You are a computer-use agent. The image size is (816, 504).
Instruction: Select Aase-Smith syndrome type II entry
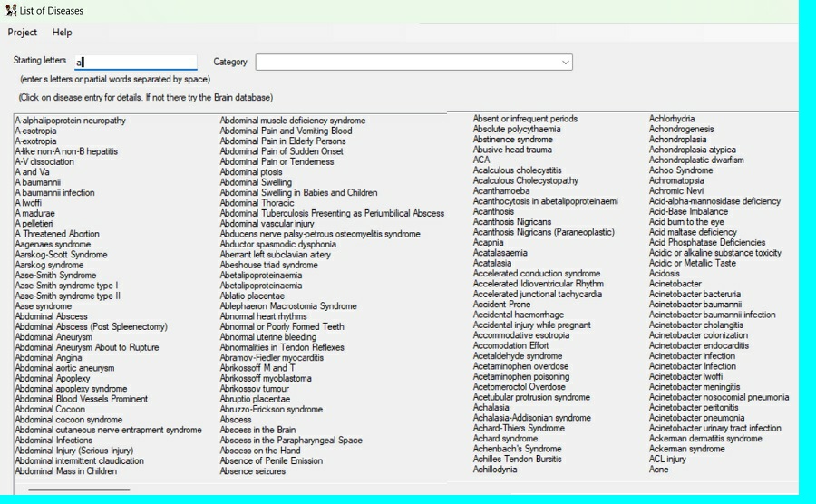(x=68, y=296)
